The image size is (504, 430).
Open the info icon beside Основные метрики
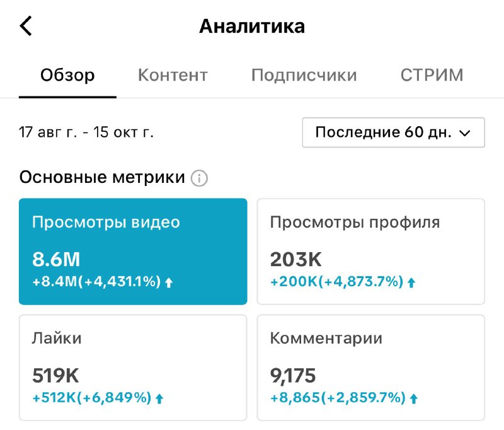coord(199,178)
